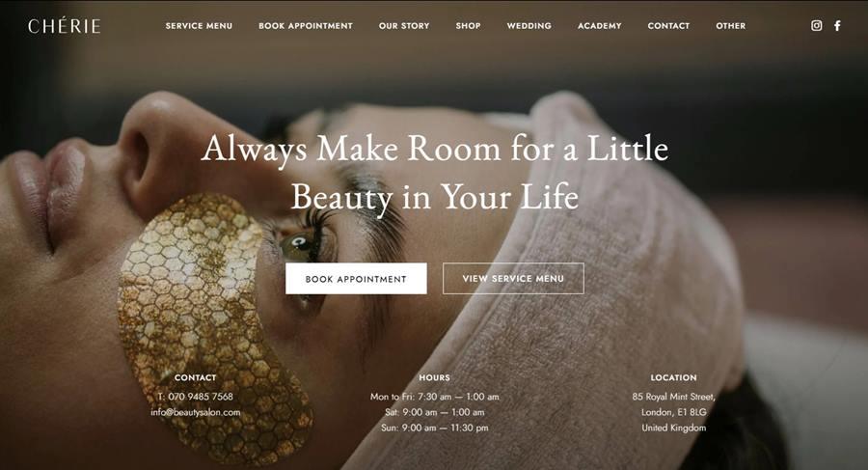This screenshot has height=470, width=868.
Task: Click the info@beautysalon.com email link
Action: (x=196, y=412)
